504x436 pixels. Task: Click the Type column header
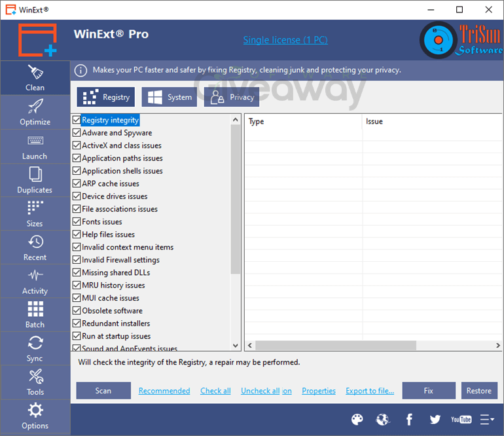[x=304, y=122]
